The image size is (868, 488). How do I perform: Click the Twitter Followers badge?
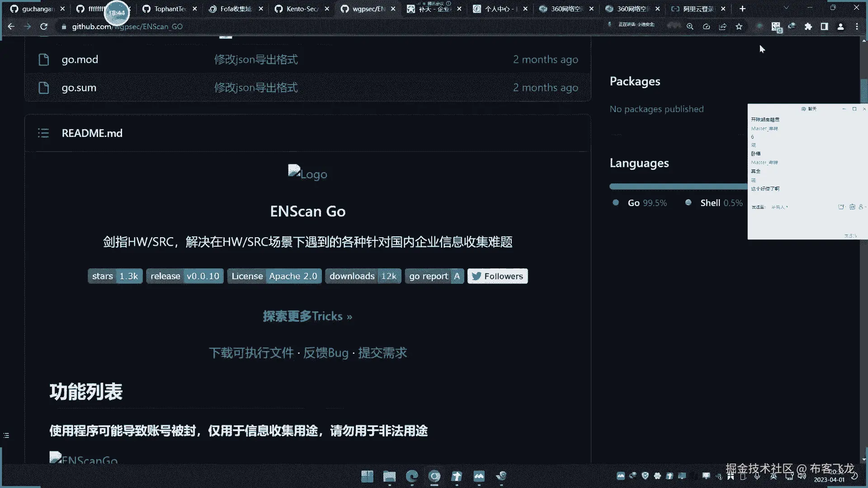point(497,276)
